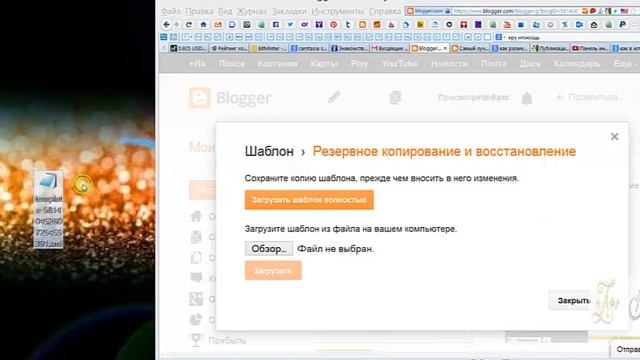Close the template dialog with the X
The width and height of the screenshot is (640, 360).
click(x=615, y=137)
